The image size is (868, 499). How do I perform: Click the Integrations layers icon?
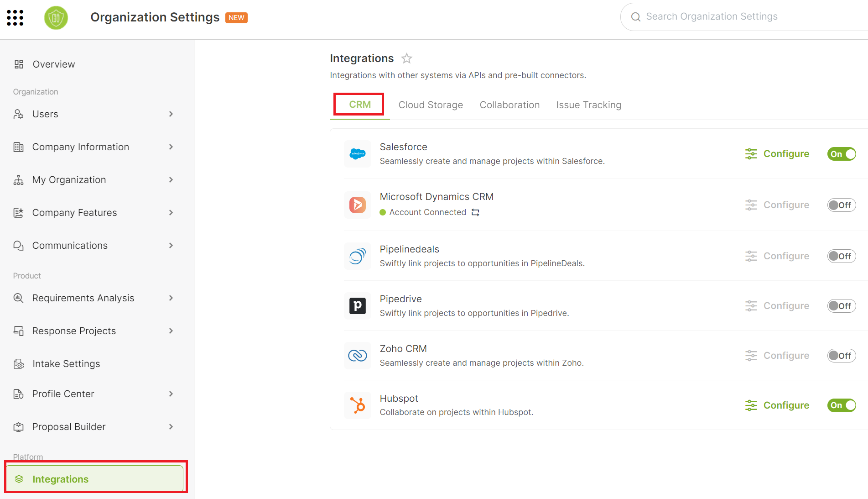19,479
